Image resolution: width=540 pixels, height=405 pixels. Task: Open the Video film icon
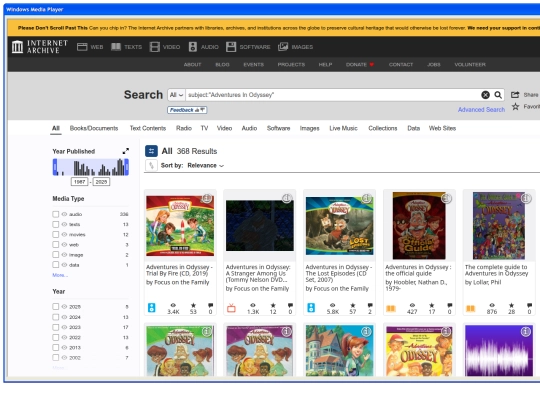tap(155, 47)
